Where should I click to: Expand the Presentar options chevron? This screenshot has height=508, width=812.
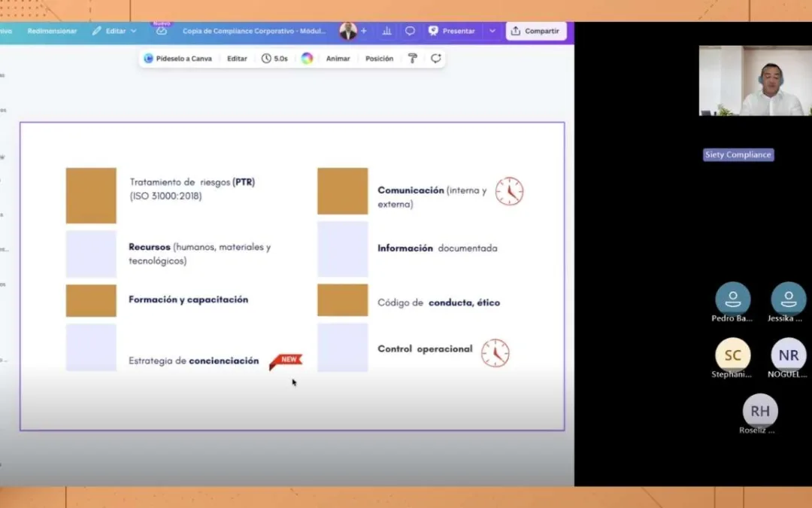point(492,31)
